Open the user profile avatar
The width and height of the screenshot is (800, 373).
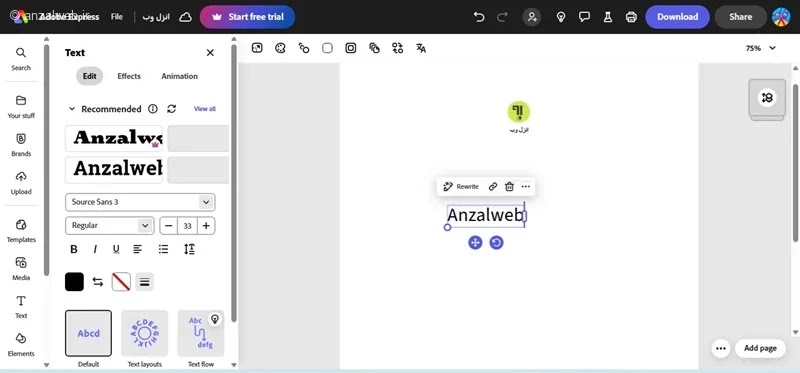tap(781, 17)
